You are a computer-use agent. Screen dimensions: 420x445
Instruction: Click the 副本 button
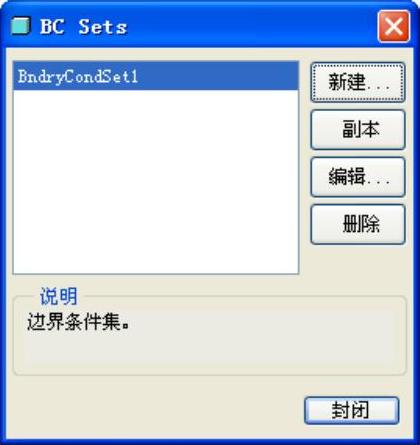(x=358, y=130)
